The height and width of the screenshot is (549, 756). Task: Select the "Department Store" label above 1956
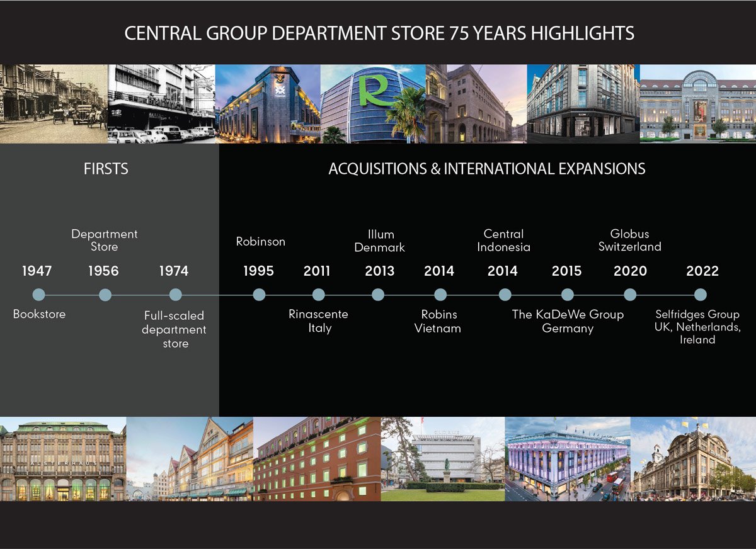click(x=105, y=241)
